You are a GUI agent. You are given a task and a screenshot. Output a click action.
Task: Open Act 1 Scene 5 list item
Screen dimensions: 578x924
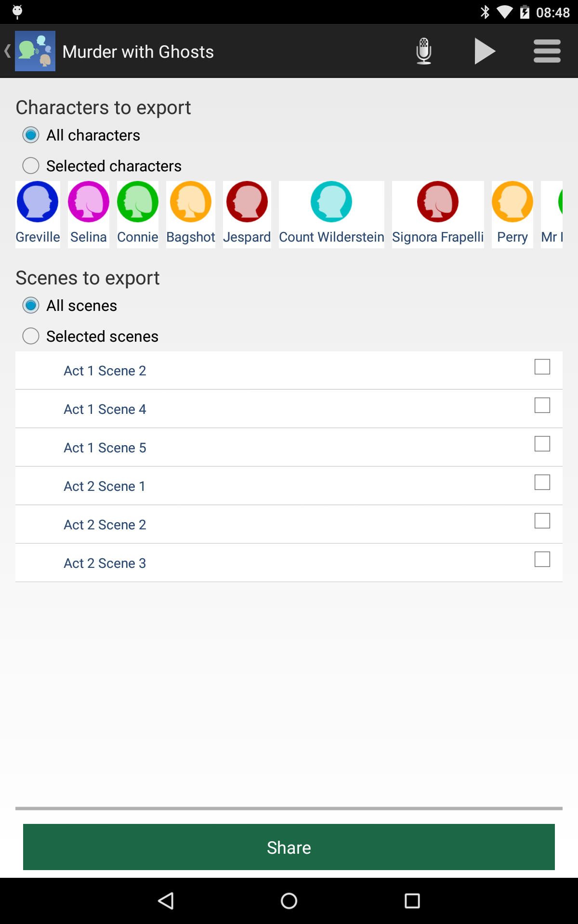coord(289,447)
